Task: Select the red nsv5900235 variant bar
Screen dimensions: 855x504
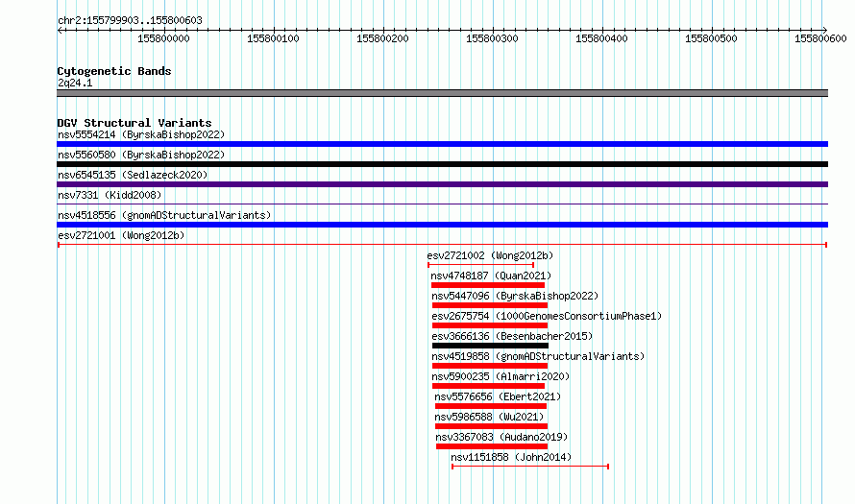Action: 488,386
